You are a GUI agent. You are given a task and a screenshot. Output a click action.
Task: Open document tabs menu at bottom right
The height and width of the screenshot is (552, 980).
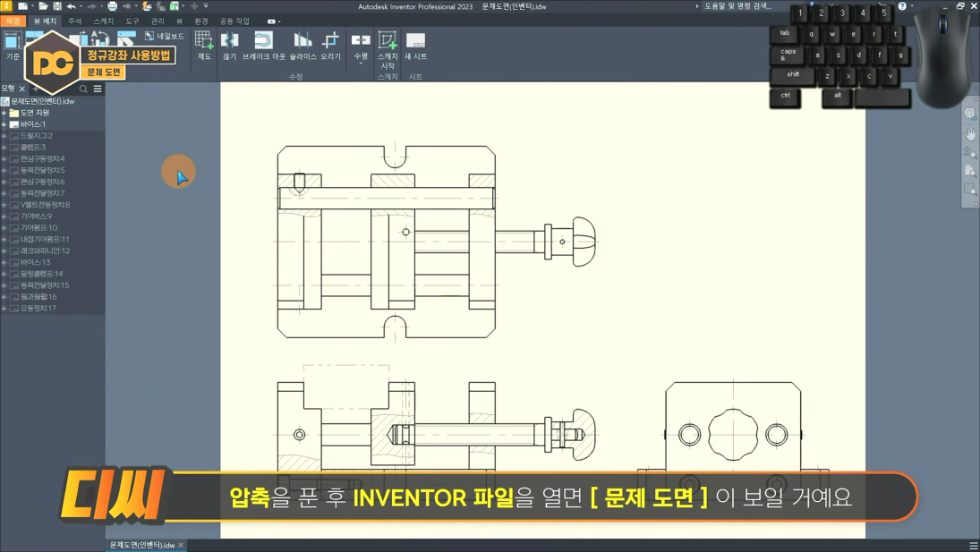tap(973, 546)
